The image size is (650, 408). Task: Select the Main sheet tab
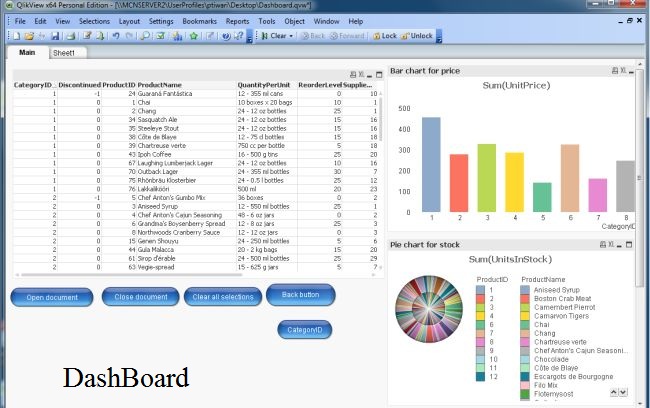pyautogui.click(x=27, y=52)
